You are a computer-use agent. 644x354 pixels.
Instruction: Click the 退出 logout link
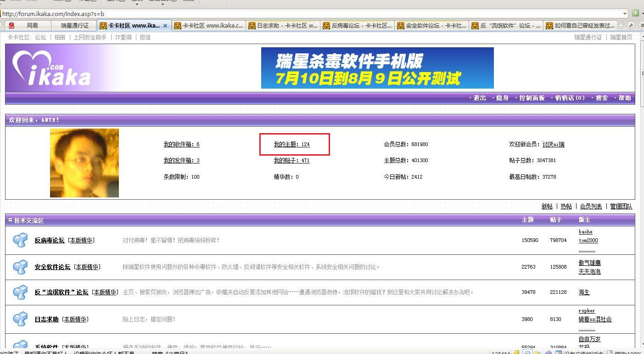480,98
